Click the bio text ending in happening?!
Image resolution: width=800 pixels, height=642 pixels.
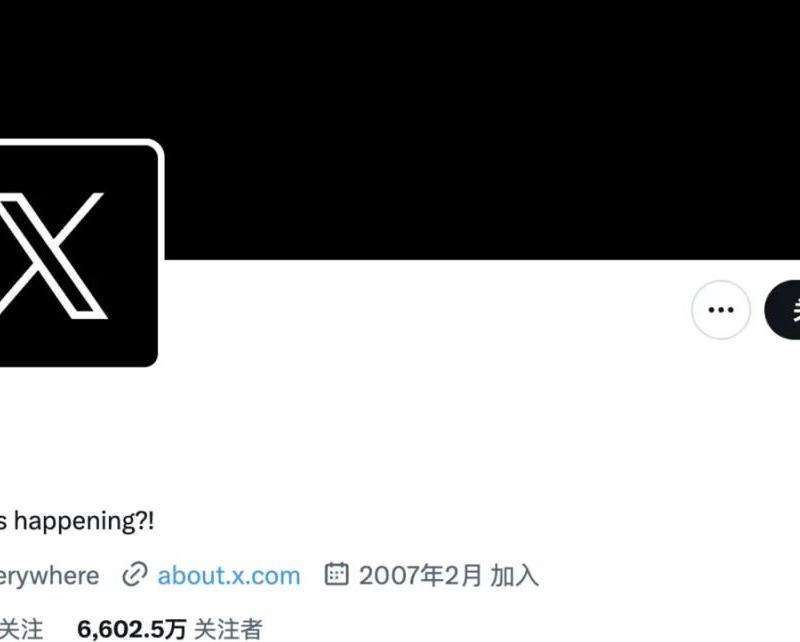click(x=77, y=522)
